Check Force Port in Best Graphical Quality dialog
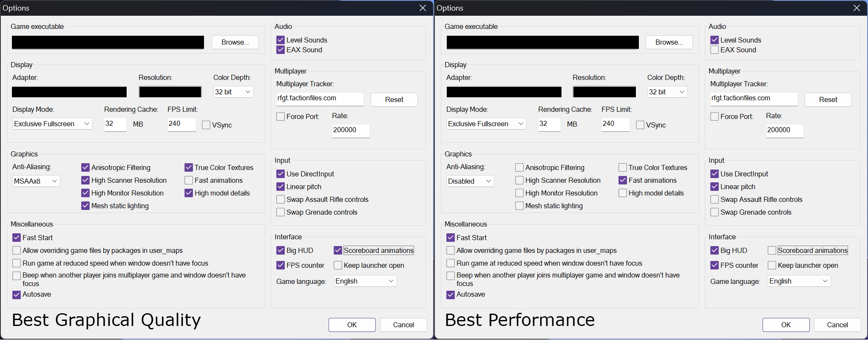 point(281,116)
